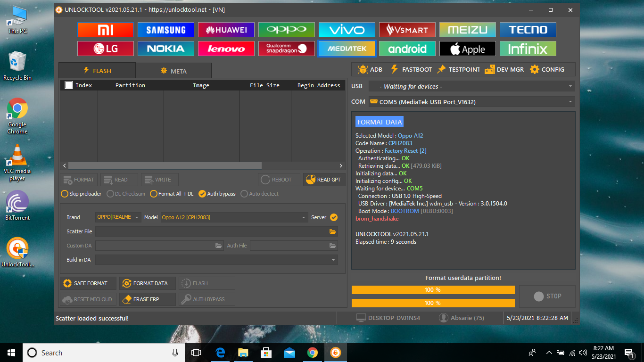Click the READ partition button
Screen dimensions: 644x362
[119, 180]
